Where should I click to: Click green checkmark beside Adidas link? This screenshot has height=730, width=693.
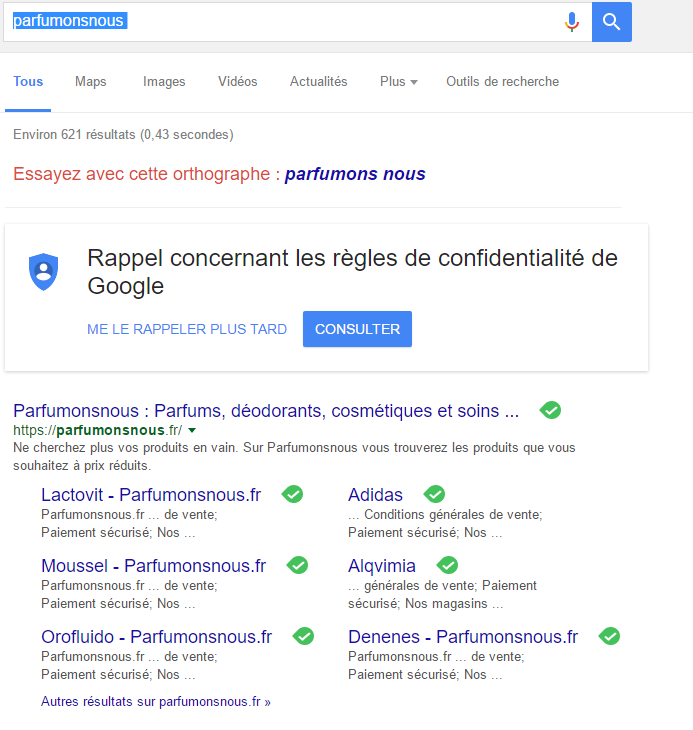point(434,494)
